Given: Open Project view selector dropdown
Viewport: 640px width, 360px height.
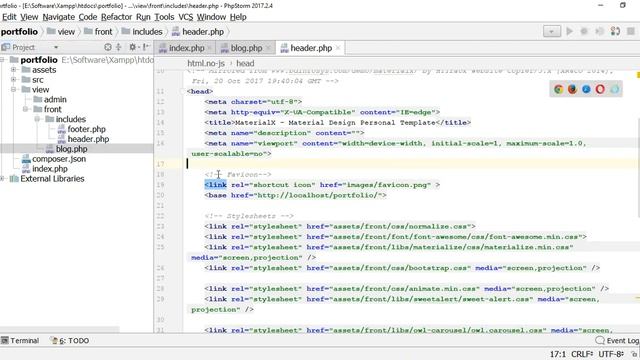Looking at the screenshot, I should pyautogui.click(x=56, y=47).
